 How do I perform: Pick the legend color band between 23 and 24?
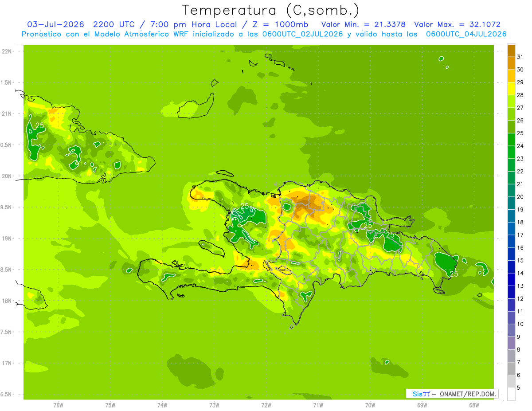(511, 152)
